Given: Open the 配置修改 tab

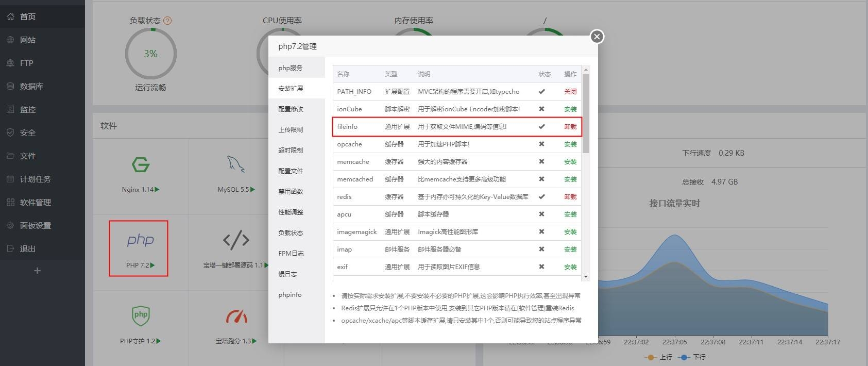Looking at the screenshot, I should [297, 109].
